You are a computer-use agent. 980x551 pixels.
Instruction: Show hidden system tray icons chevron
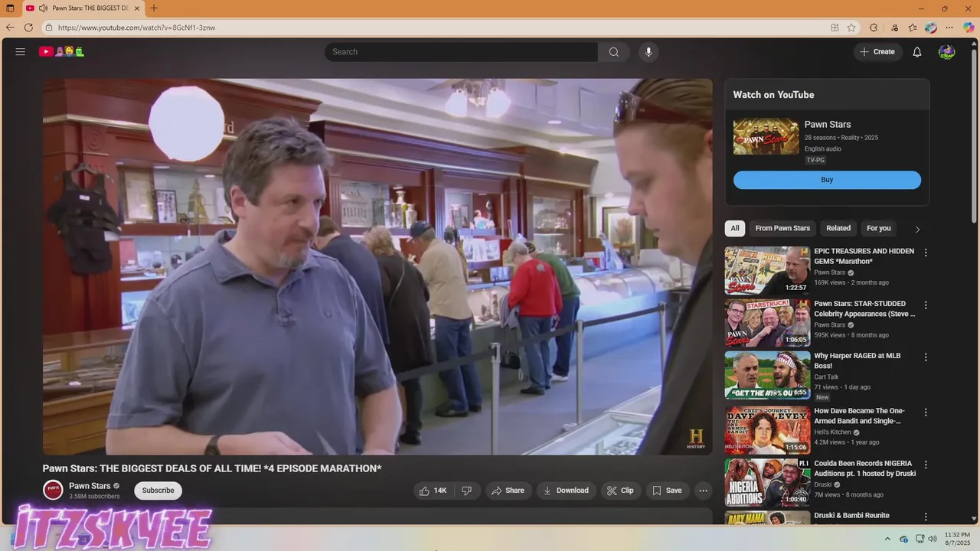tap(887, 539)
